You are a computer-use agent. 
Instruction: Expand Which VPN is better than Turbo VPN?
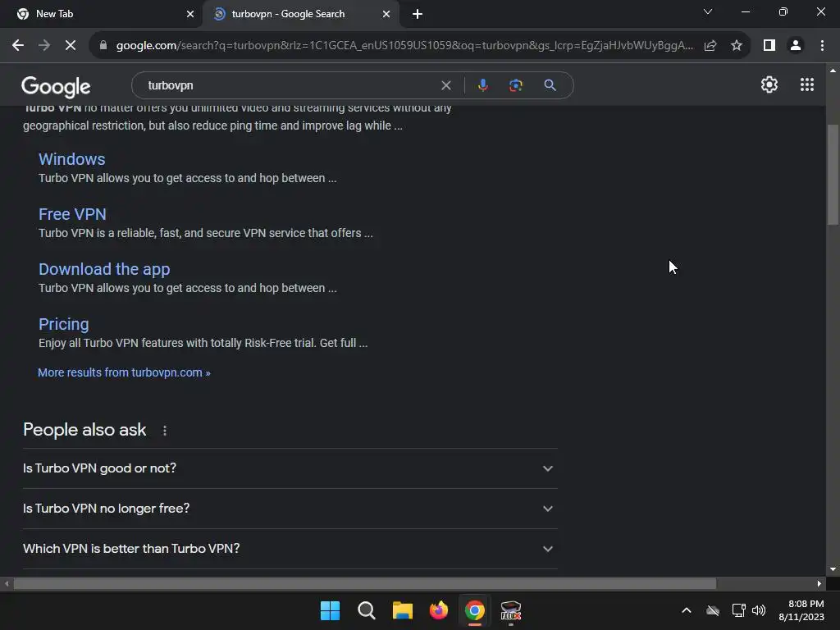pos(290,549)
